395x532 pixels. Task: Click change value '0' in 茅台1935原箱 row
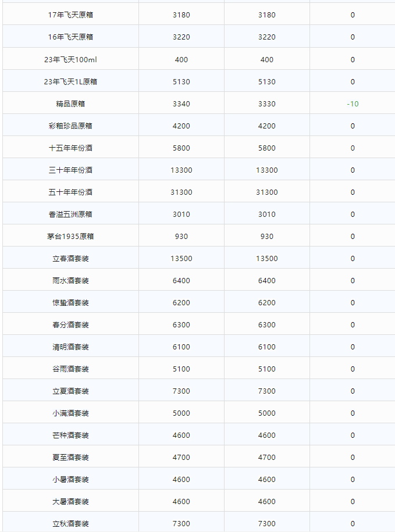tap(353, 237)
